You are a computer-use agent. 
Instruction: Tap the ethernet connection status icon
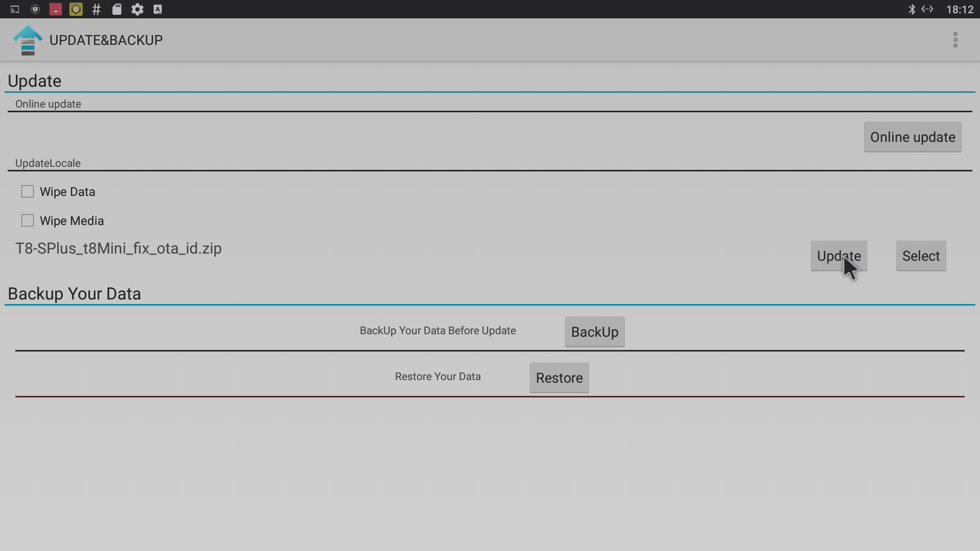click(927, 9)
